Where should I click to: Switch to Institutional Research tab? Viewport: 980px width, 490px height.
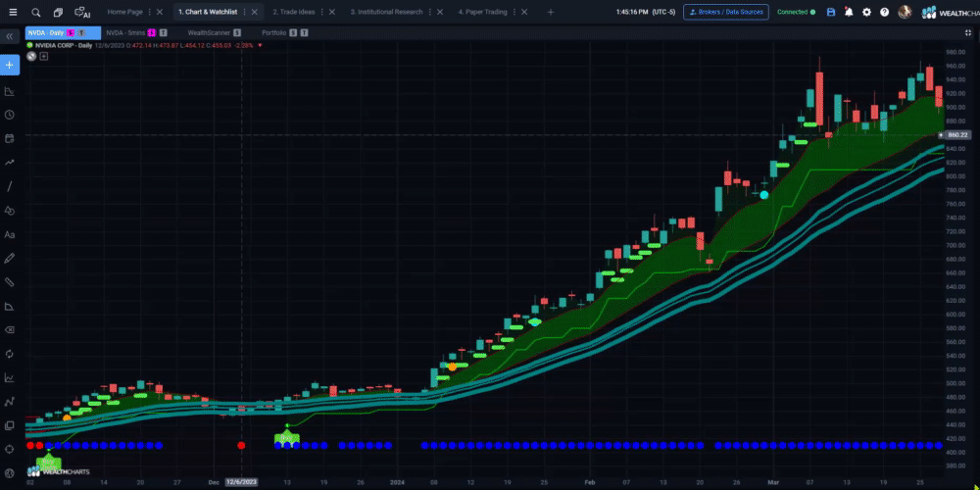click(386, 12)
